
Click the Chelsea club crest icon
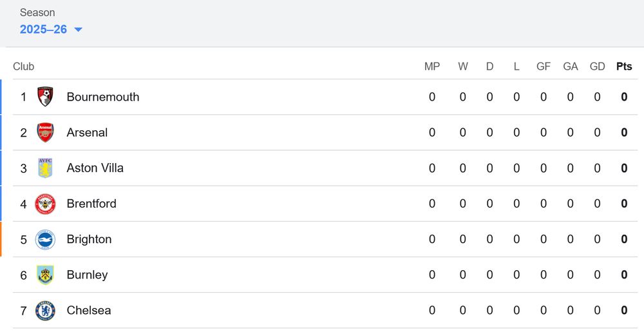tap(45, 310)
